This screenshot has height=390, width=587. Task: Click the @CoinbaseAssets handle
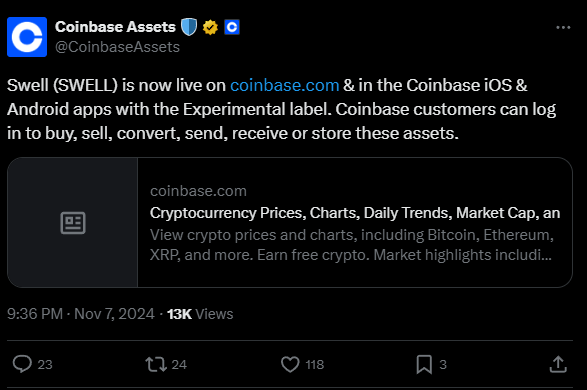(x=117, y=47)
